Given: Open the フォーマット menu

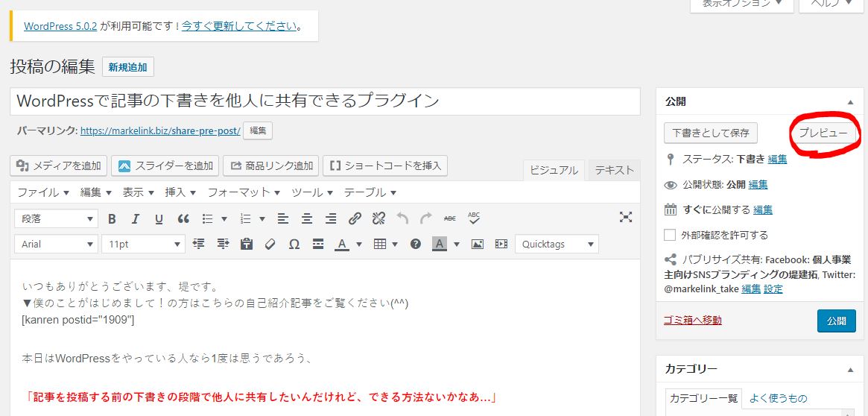Looking at the screenshot, I should pos(244,193).
